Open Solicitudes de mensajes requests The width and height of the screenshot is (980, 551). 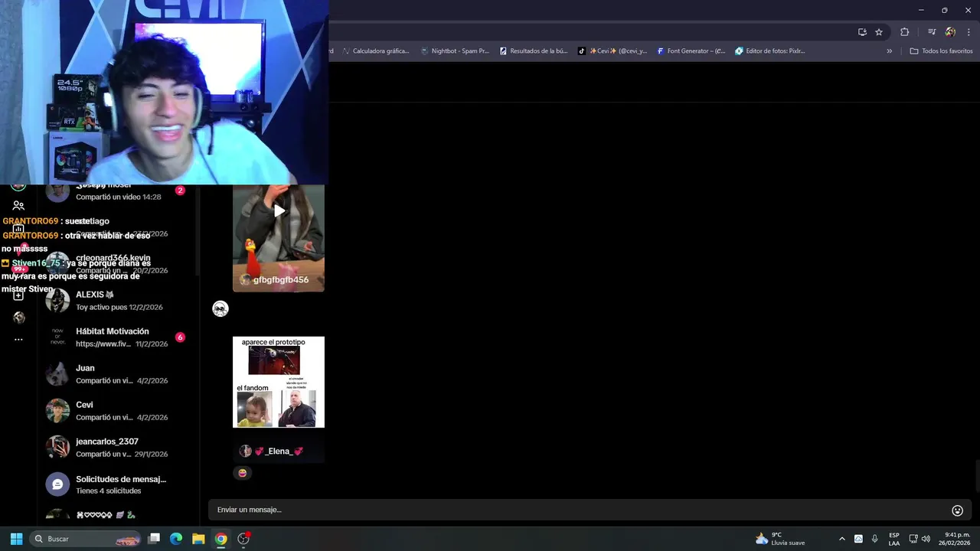(118, 484)
